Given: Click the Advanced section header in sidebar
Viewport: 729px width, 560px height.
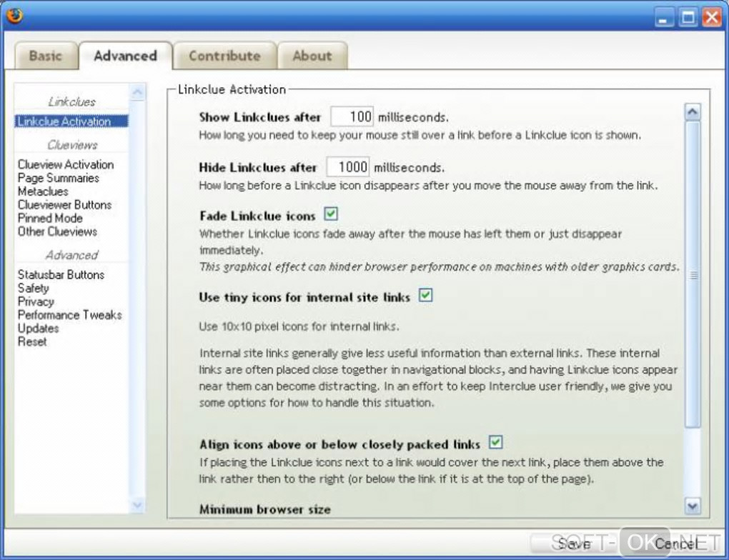Looking at the screenshot, I should tap(71, 255).
